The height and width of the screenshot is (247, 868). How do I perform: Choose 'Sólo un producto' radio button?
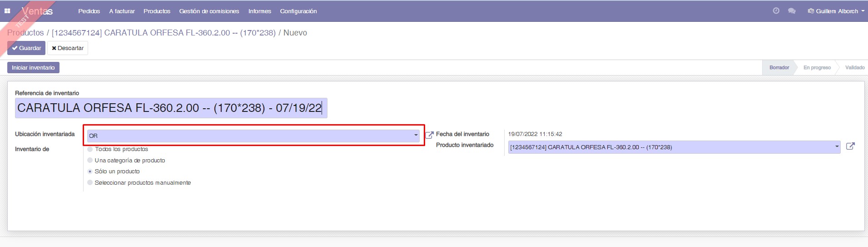tap(90, 171)
